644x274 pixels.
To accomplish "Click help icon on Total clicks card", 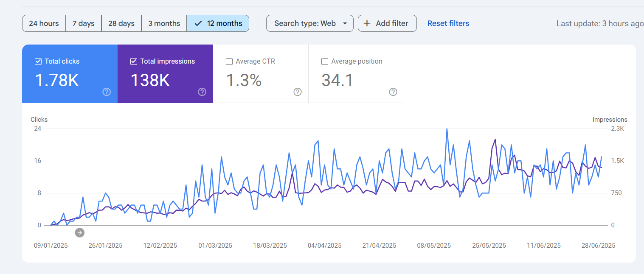I will coord(107,92).
